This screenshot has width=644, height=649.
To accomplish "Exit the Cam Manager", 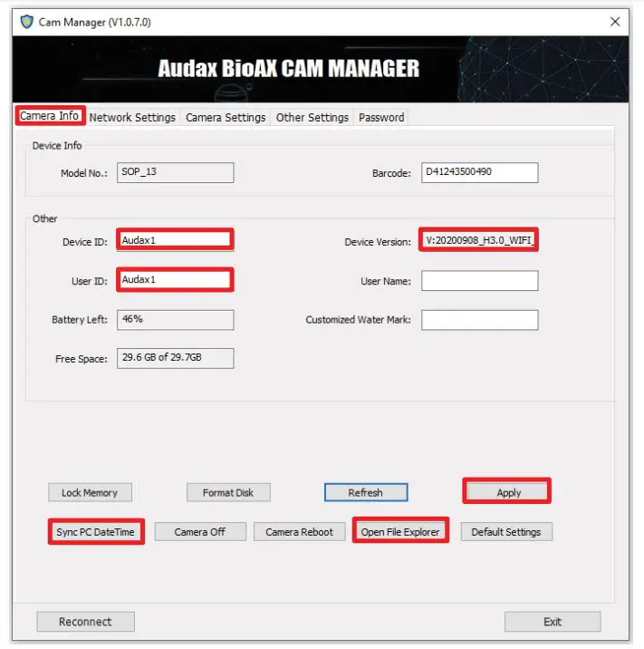I will coord(553,622).
